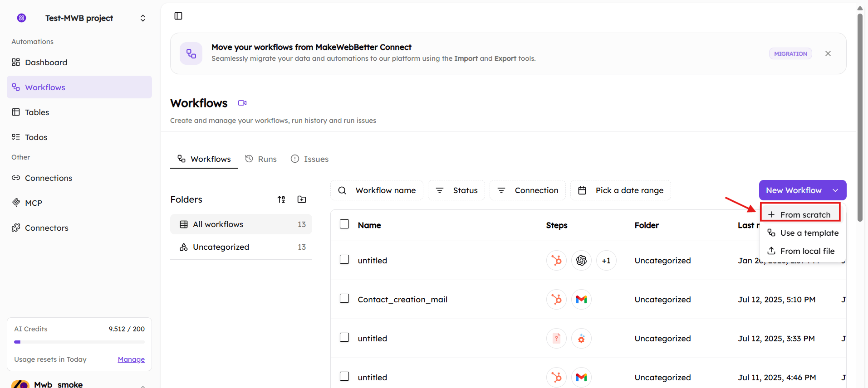Open the Status filter dropdown
Screen dimensions: 868x388
click(x=456, y=190)
